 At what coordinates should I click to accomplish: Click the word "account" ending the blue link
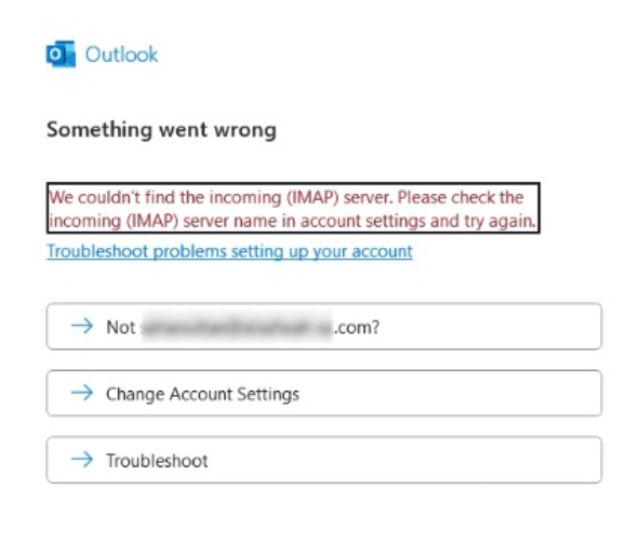tap(382, 252)
